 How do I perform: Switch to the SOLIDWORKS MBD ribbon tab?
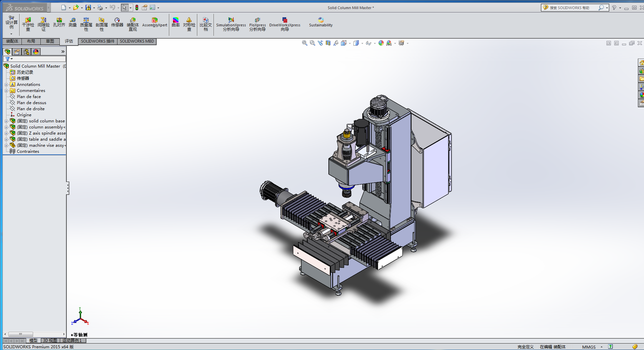click(137, 41)
